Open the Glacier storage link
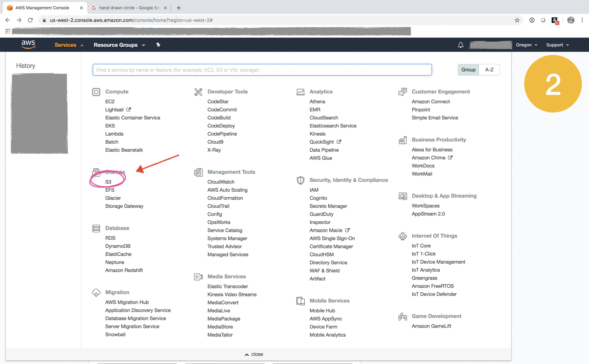589x364 pixels. (113, 198)
